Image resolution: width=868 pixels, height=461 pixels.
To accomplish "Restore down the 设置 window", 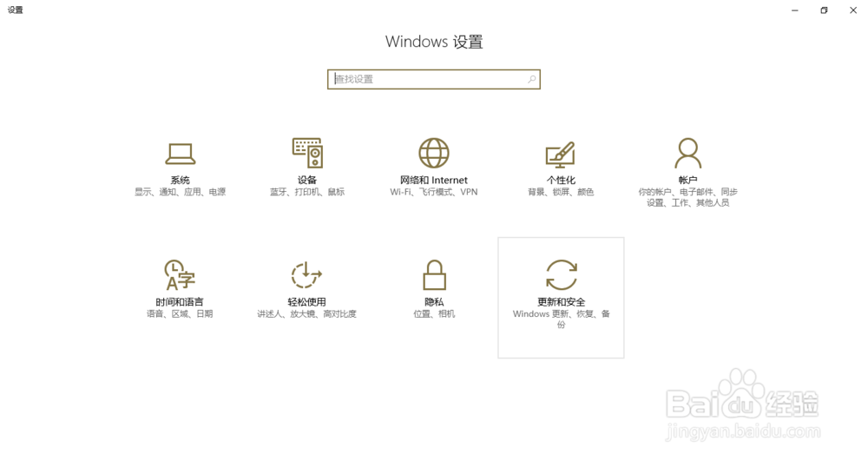I will click(824, 10).
